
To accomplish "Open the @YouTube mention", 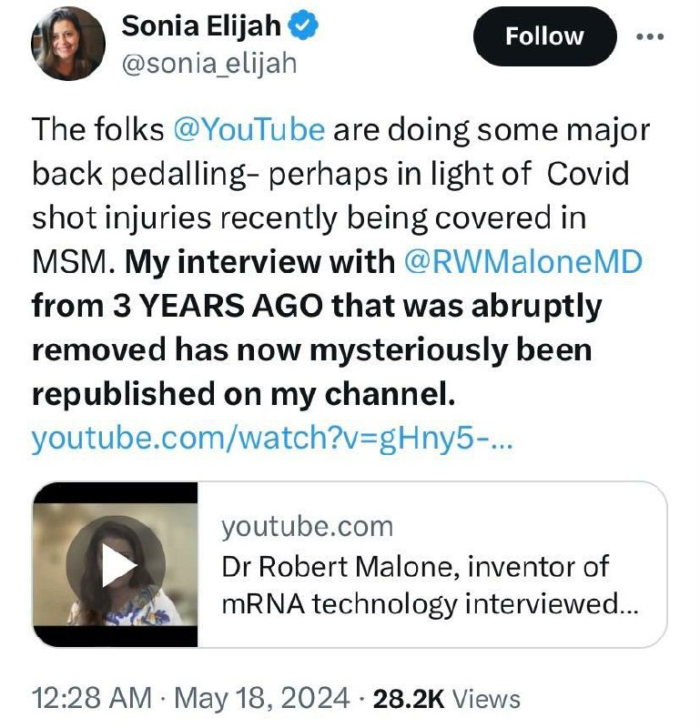I will coord(248,129).
